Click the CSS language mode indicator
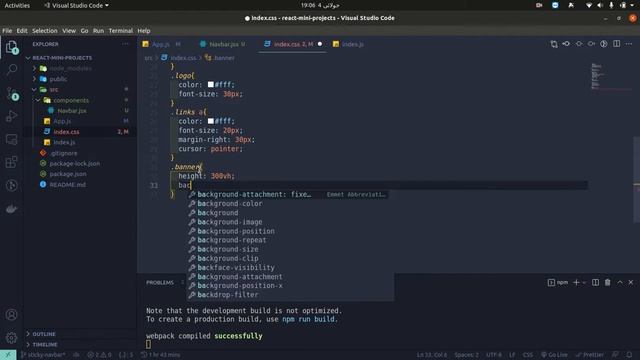640x360 pixels. click(528, 355)
